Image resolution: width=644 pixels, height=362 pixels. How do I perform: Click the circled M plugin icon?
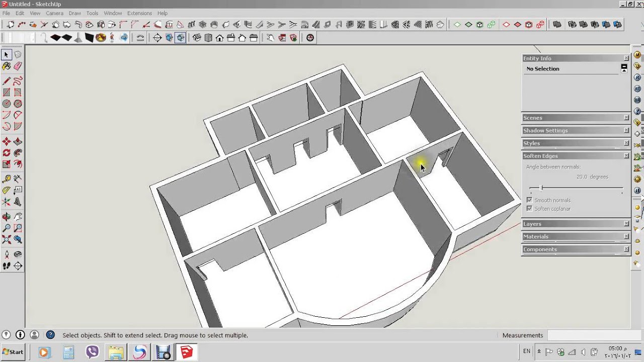pos(637,55)
